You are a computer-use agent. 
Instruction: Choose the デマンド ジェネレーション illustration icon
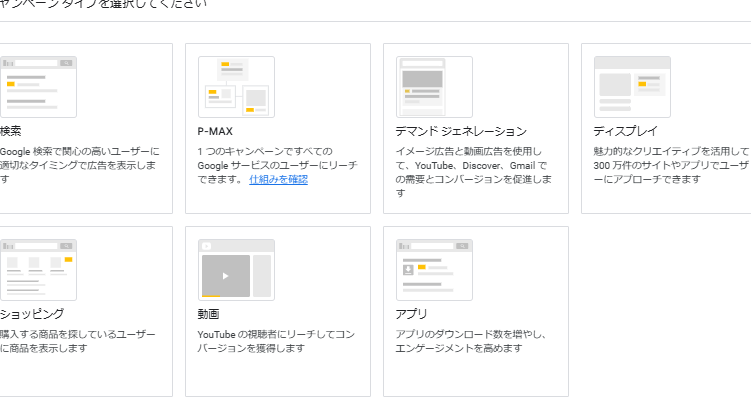434,87
